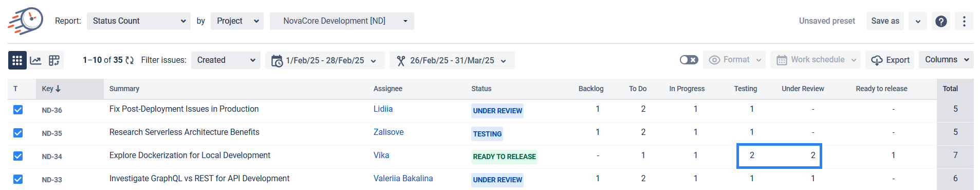The height and width of the screenshot is (190, 980).
Task: Open pivot table view
Action: click(54, 60)
